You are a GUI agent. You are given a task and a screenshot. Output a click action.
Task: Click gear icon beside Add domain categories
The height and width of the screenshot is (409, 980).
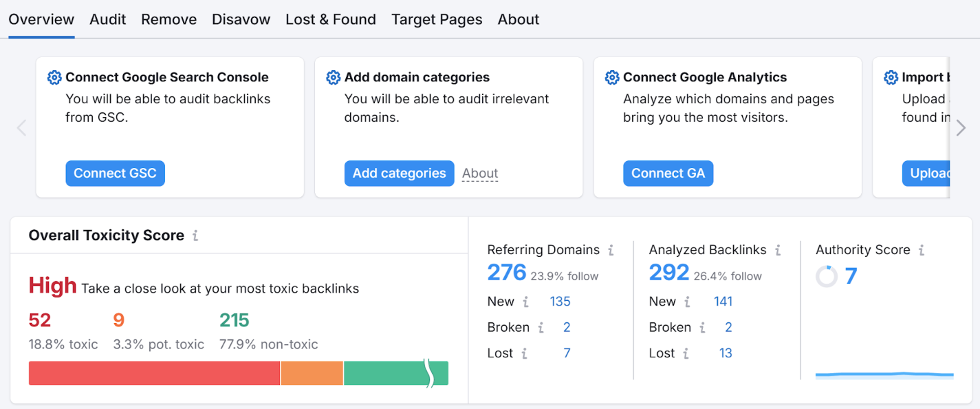[x=334, y=78]
